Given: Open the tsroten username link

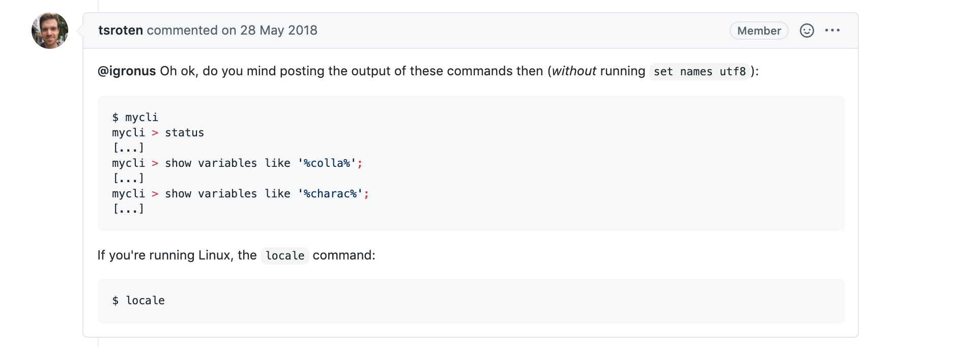Looking at the screenshot, I should (121, 31).
